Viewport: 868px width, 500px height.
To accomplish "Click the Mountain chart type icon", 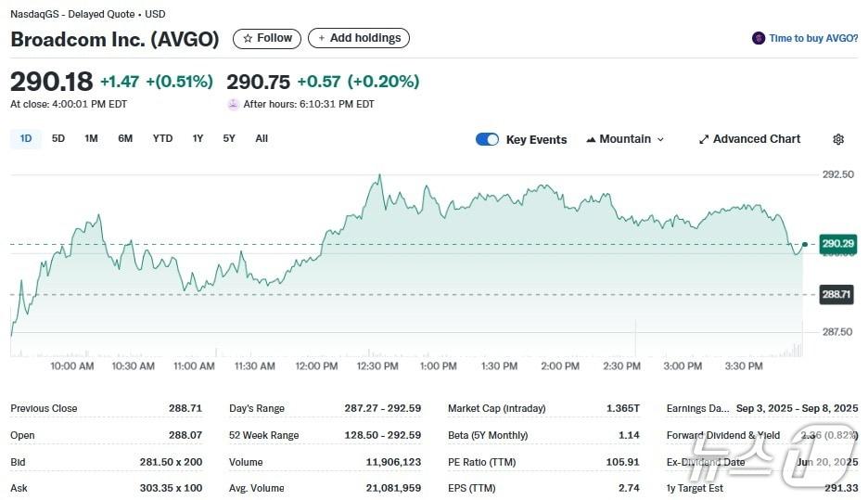I will coord(591,139).
